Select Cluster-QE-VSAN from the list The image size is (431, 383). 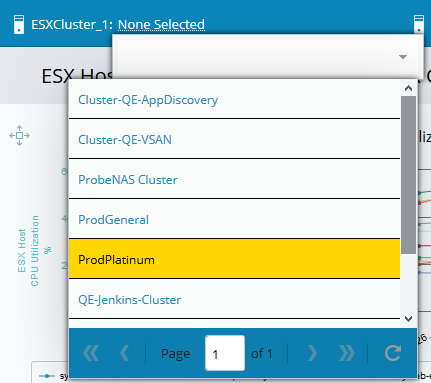click(234, 140)
